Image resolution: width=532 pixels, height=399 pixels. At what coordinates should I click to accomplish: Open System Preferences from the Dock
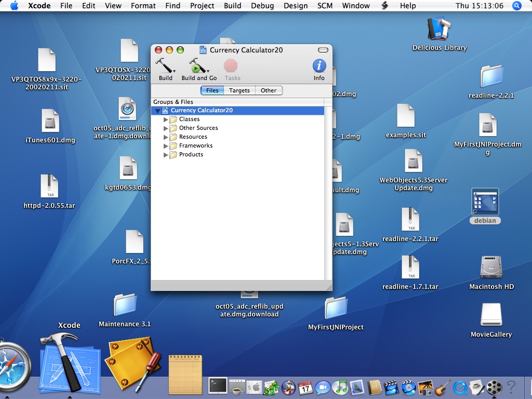coord(255,387)
